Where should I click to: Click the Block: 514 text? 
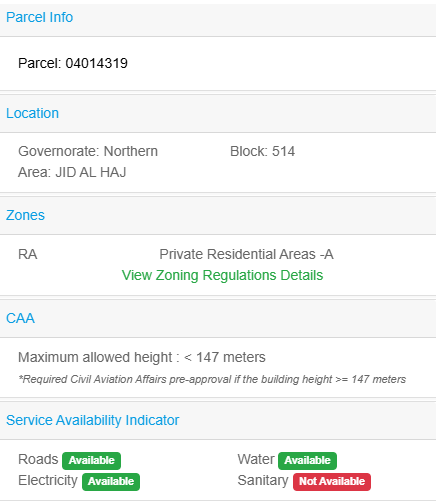point(263,151)
